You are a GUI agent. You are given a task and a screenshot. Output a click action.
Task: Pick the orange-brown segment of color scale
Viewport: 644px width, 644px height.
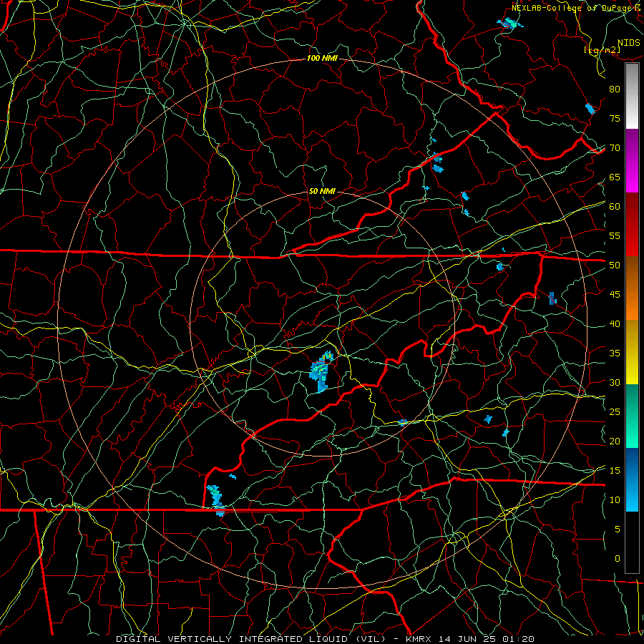632,288
